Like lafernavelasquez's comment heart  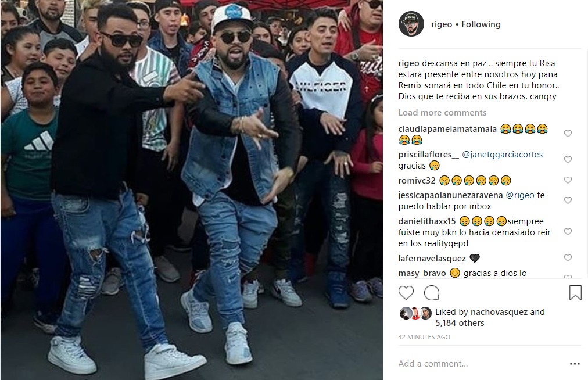(568, 258)
